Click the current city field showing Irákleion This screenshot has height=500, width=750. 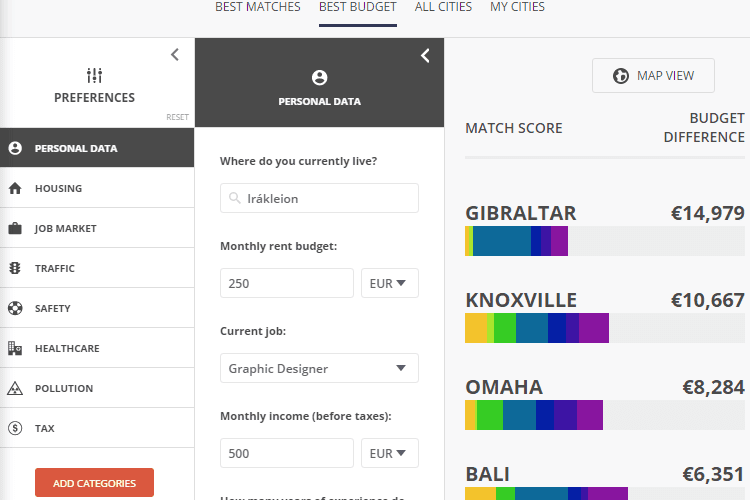point(320,198)
